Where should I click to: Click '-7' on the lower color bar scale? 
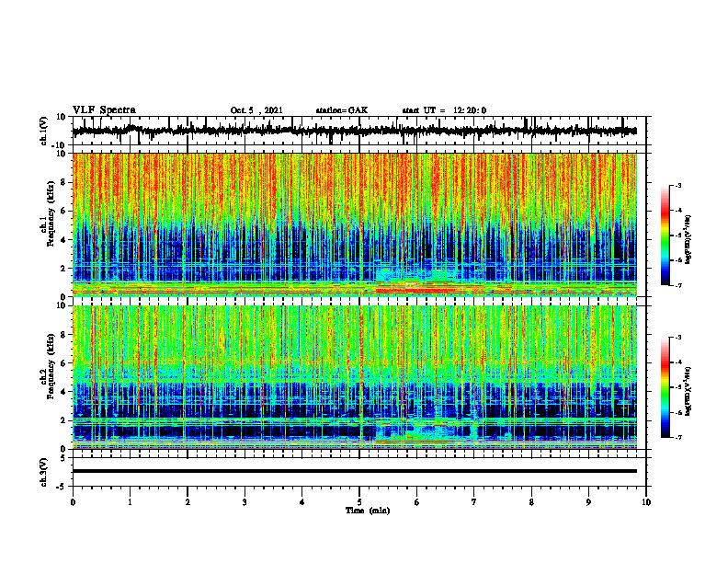click(x=677, y=438)
